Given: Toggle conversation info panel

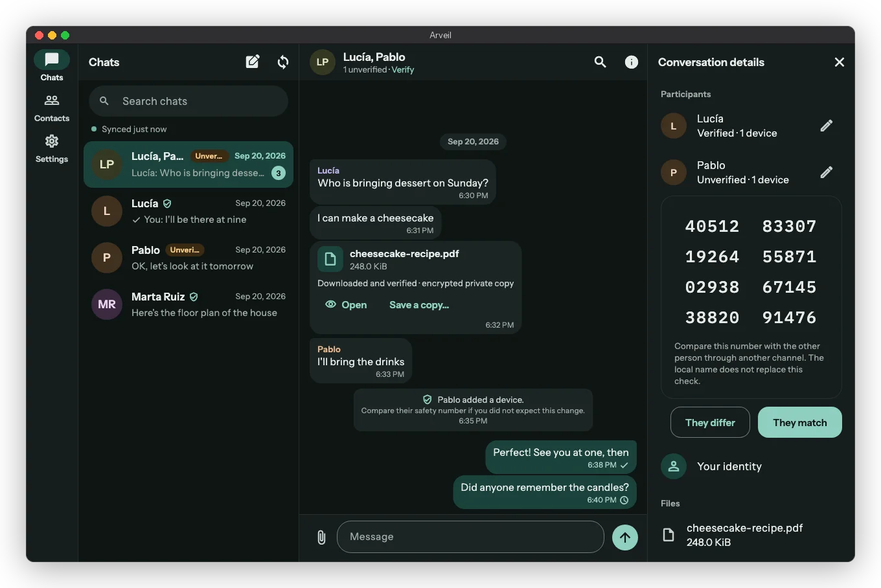Looking at the screenshot, I should coord(632,62).
